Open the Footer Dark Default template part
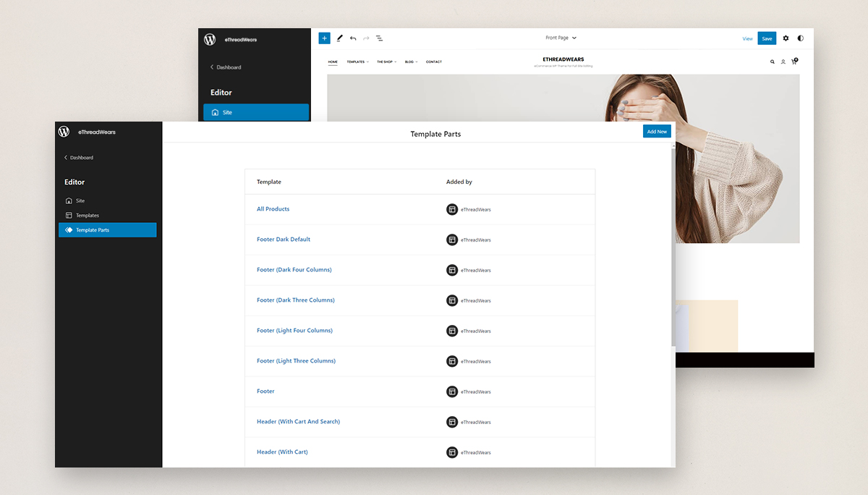868x495 pixels. click(284, 240)
